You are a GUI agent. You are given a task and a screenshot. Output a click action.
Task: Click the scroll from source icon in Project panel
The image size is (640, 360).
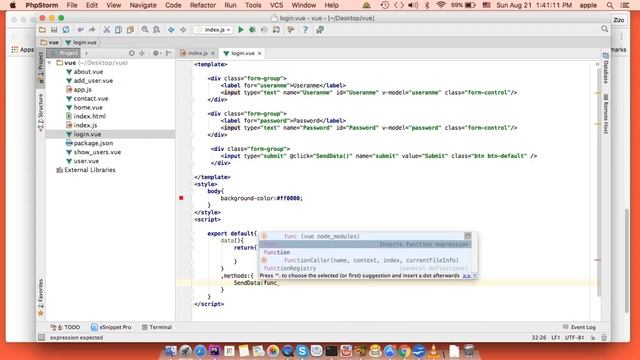(131, 53)
